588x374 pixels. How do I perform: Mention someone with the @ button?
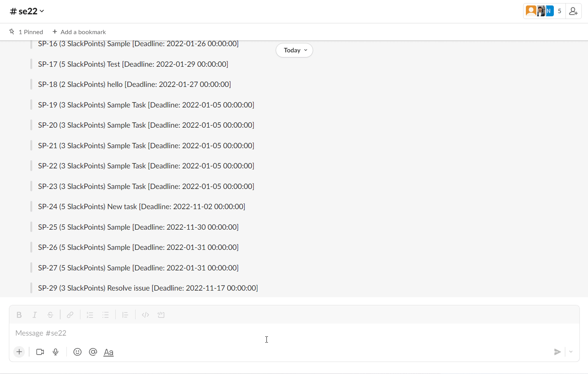pyautogui.click(x=93, y=352)
